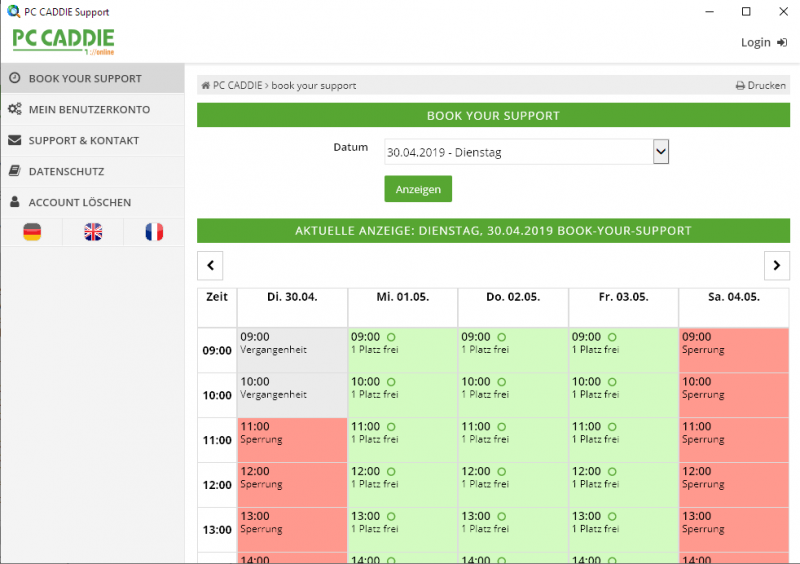Select the Do. 02.05. 12:00 free slot

[x=513, y=484]
